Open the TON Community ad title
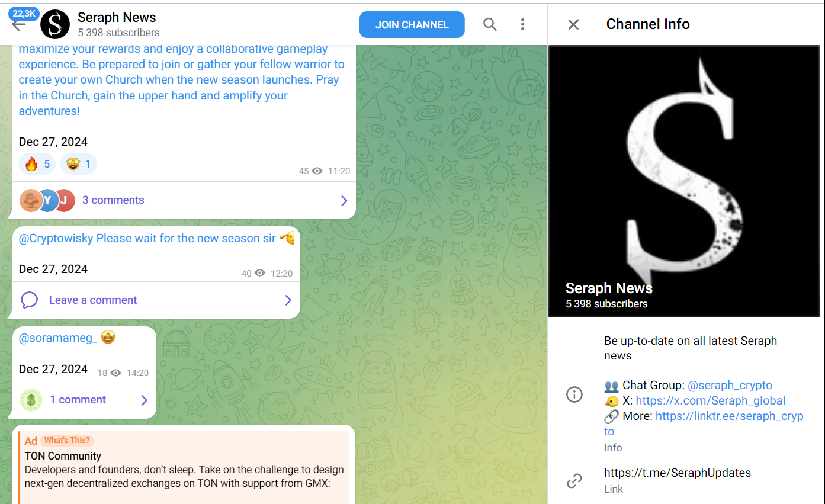This screenshot has height=504, width=825. tap(63, 456)
